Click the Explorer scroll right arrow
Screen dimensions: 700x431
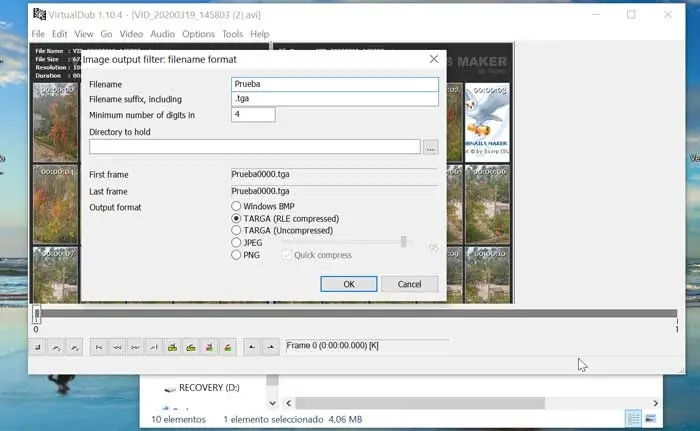coord(655,403)
